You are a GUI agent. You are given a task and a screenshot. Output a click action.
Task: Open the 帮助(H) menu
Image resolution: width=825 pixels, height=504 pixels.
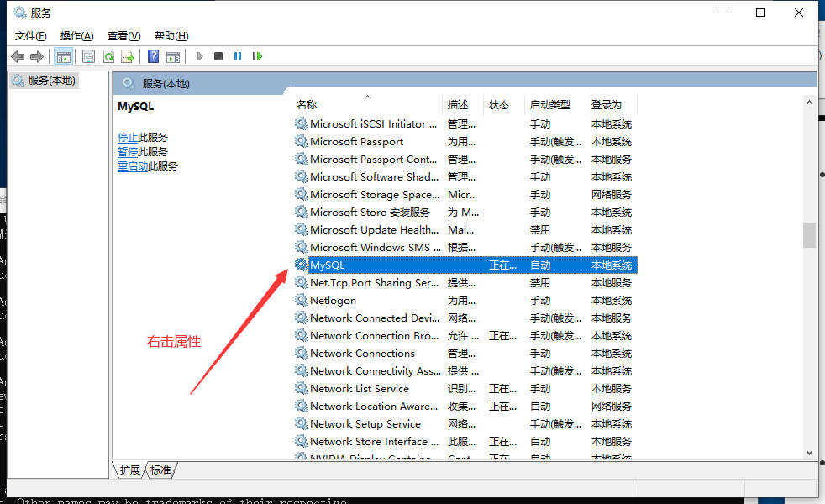[x=171, y=36]
